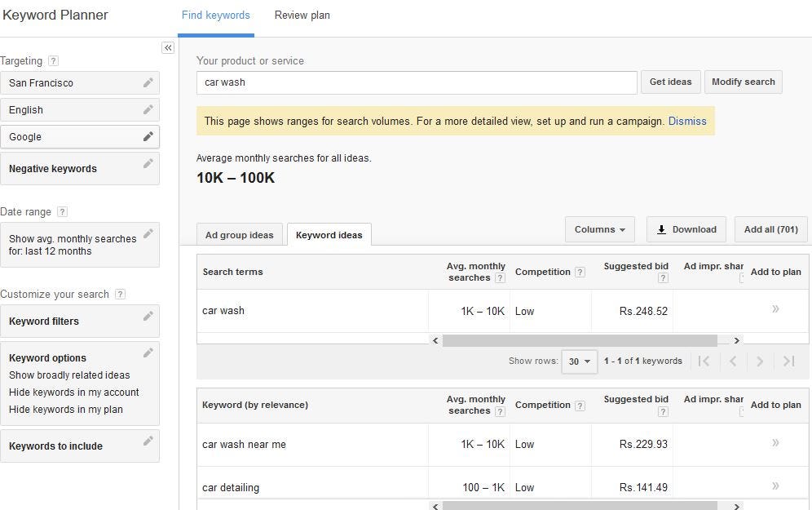Click pencil icon beside San Francisco targeting
Viewport: 812px width, 510px height.
pyautogui.click(x=148, y=82)
